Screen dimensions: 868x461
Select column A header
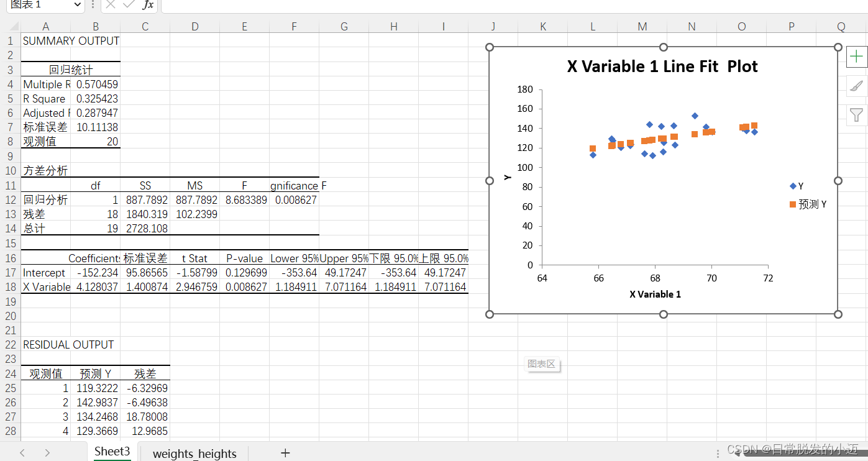click(x=45, y=26)
